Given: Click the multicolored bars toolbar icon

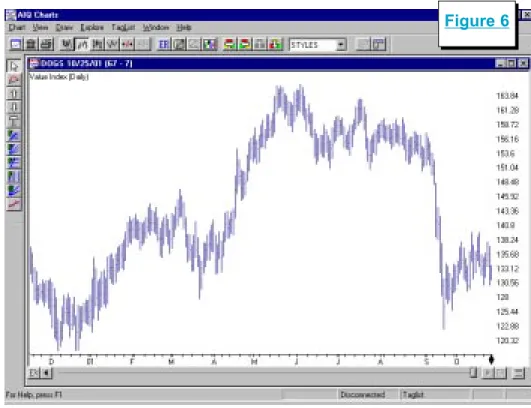Looking at the screenshot, I should pyautogui.click(x=210, y=44).
